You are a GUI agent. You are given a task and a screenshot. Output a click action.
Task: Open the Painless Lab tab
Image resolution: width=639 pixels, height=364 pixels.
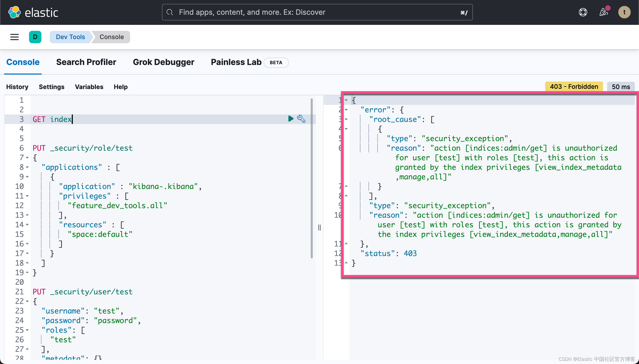[236, 62]
